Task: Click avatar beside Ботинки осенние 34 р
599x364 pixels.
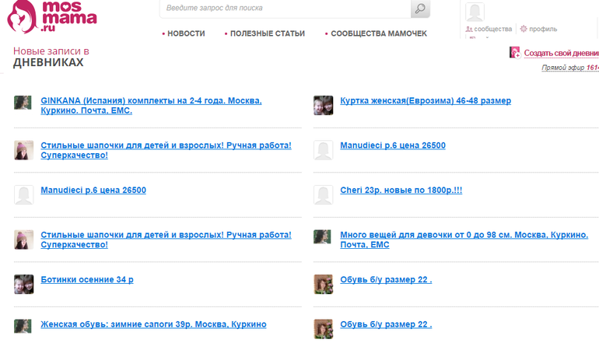Action: (23, 284)
